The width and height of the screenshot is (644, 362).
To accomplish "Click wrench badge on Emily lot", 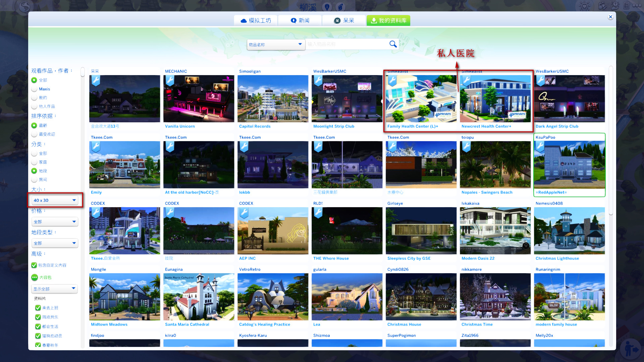I will tap(96, 147).
